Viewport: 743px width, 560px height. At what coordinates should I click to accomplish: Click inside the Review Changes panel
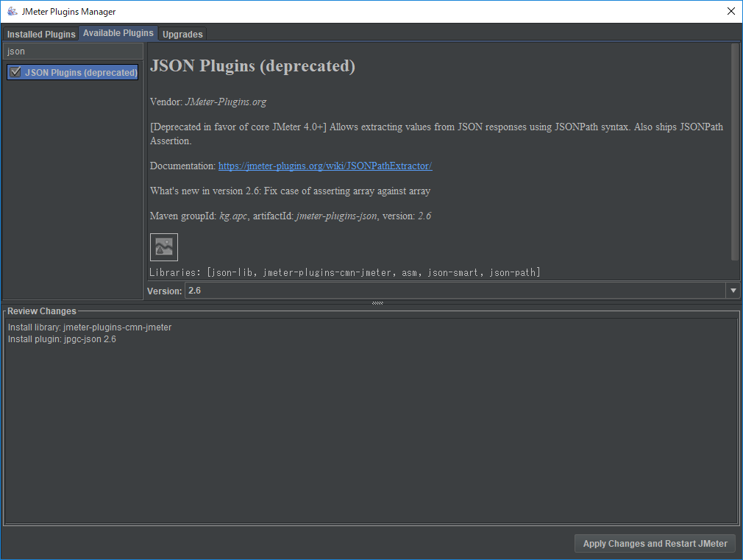368,427
